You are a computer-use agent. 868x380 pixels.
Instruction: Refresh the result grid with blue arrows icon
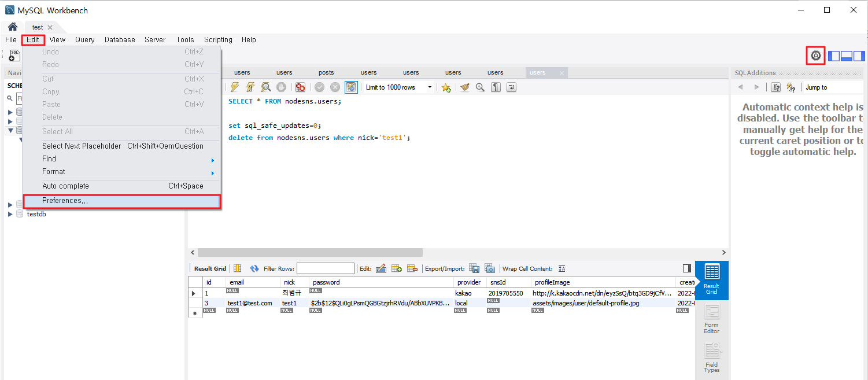click(x=254, y=268)
